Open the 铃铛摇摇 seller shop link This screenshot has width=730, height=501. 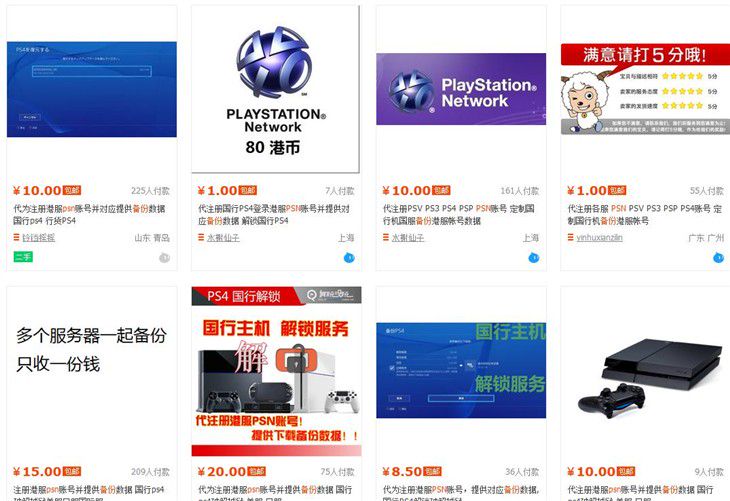pos(39,237)
